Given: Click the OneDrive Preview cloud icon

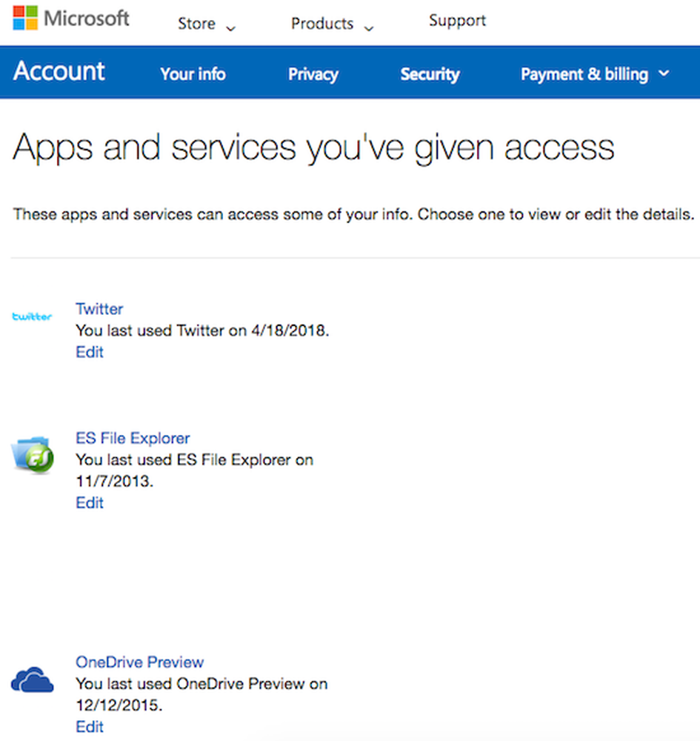Looking at the screenshot, I should pos(32,680).
